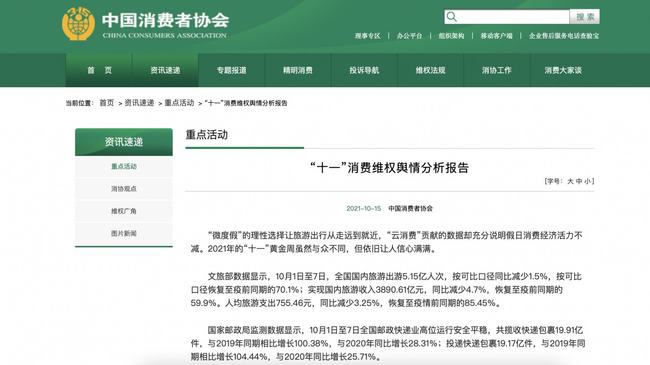Select 维权广角 in the sidebar
The height and width of the screenshot is (365, 650).
point(124,211)
